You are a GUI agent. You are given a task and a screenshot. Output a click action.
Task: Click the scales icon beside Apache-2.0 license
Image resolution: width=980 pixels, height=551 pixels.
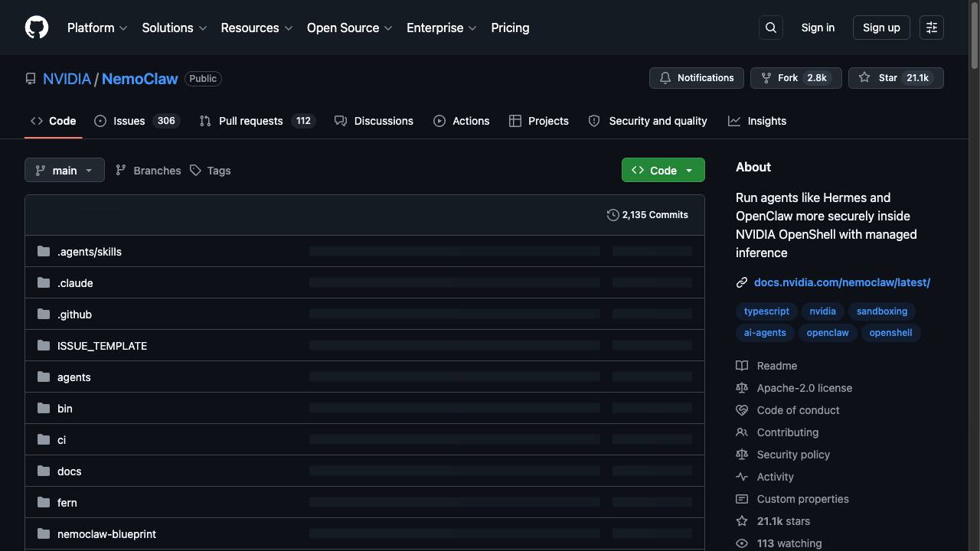742,388
